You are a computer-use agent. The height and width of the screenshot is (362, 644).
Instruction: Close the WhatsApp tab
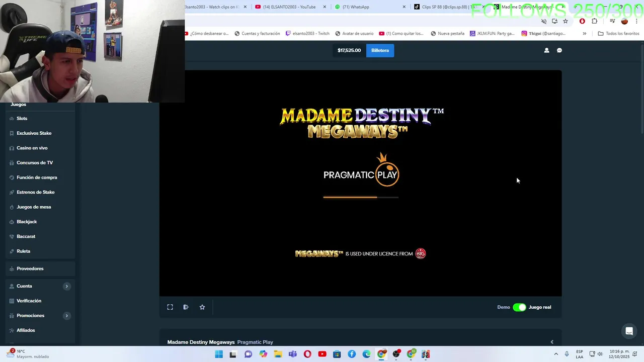tap(404, 7)
